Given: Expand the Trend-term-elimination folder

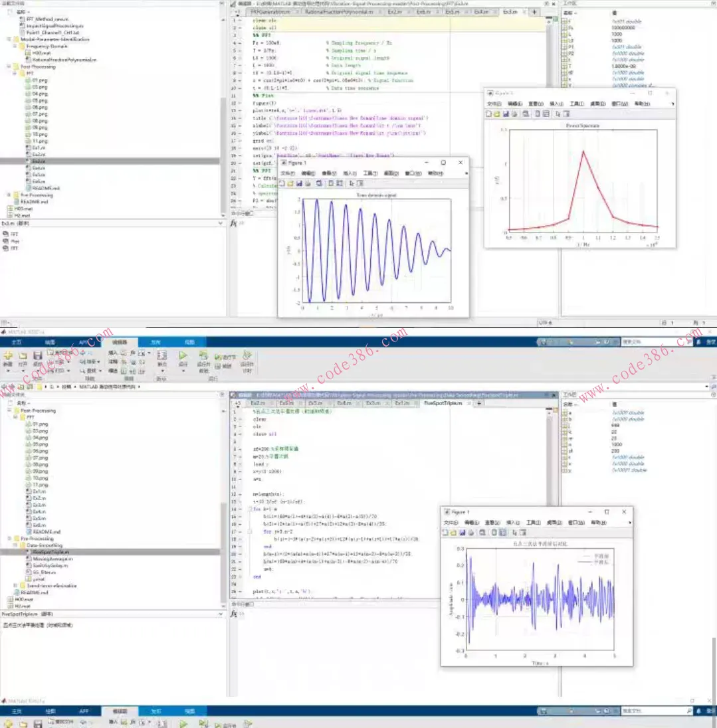Looking at the screenshot, I should pyautogui.click(x=15, y=585).
